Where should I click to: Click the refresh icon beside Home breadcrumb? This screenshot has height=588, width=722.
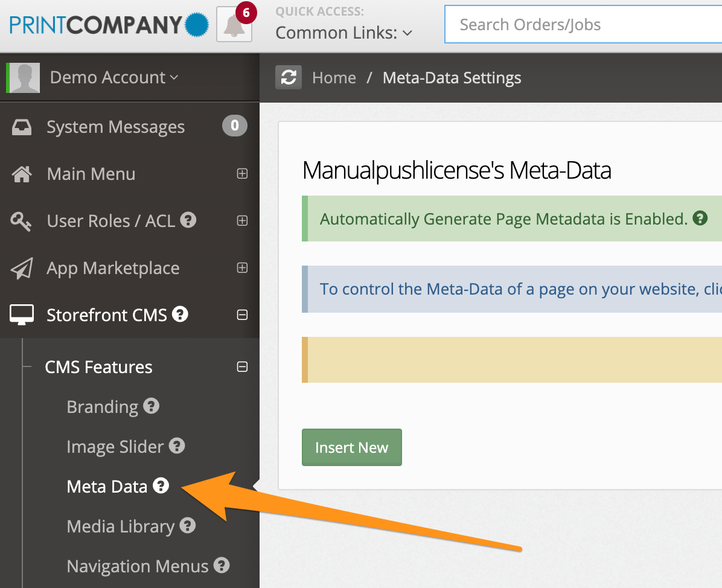pyautogui.click(x=289, y=78)
